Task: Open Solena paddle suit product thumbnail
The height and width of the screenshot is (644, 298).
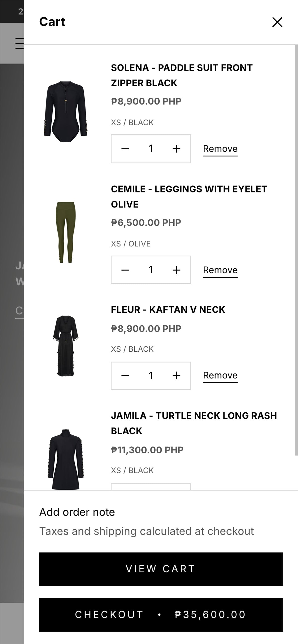Action: click(x=66, y=112)
